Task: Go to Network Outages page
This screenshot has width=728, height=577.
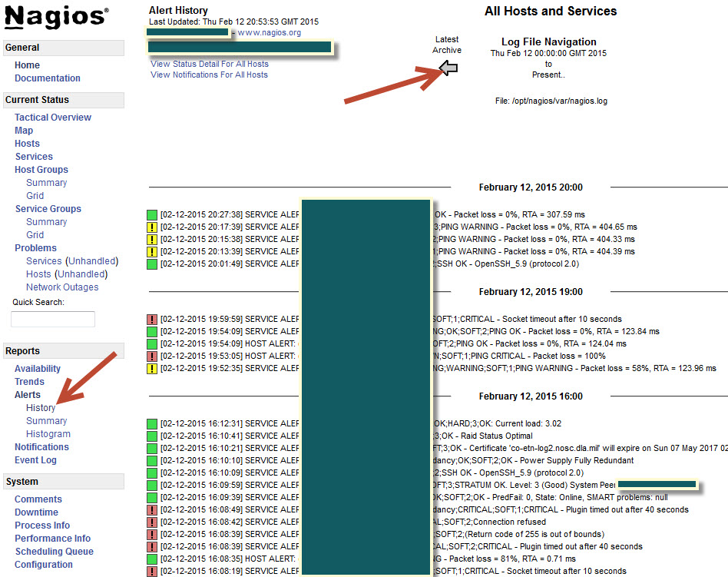Action: [x=62, y=287]
